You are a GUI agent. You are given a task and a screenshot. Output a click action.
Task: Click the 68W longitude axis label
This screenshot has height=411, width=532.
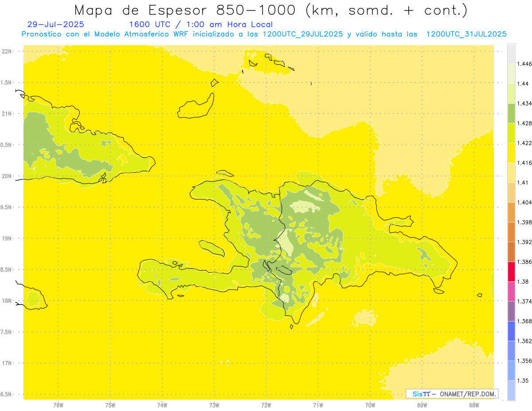(474, 405)
